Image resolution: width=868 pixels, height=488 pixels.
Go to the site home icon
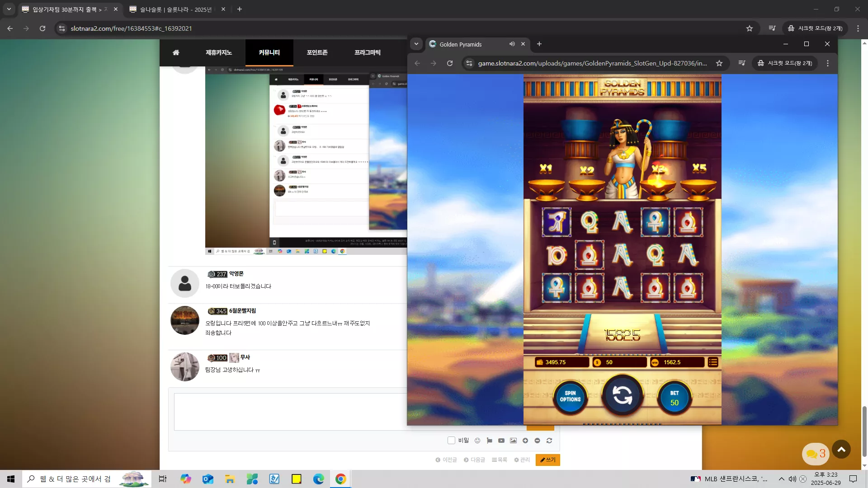176,52
